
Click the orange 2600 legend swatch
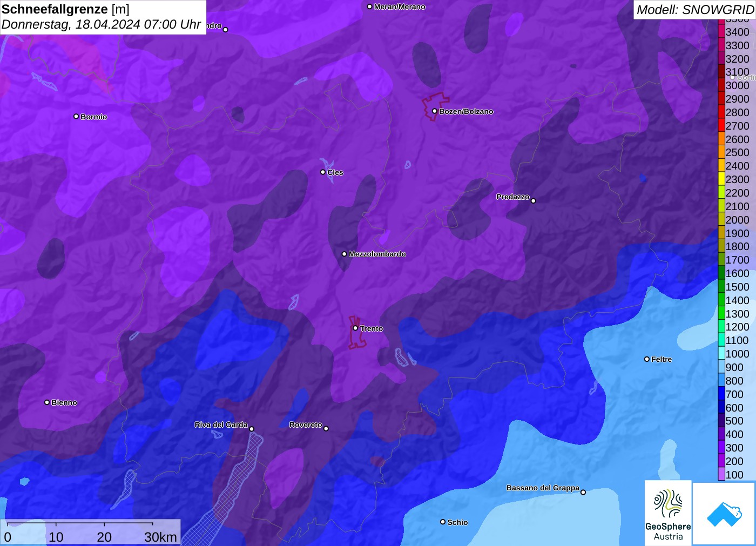point(721,139)
